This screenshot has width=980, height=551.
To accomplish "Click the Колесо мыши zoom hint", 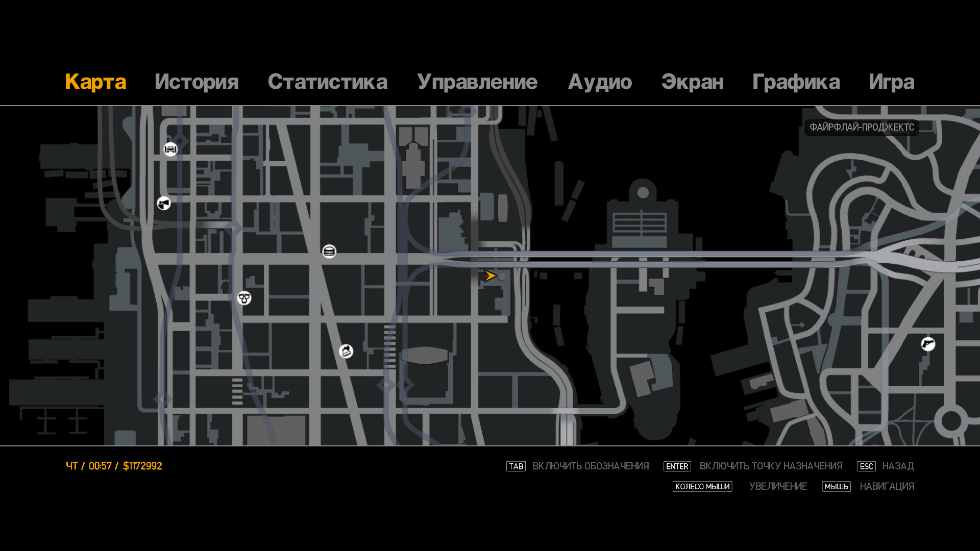I will (x=702, y=487).
